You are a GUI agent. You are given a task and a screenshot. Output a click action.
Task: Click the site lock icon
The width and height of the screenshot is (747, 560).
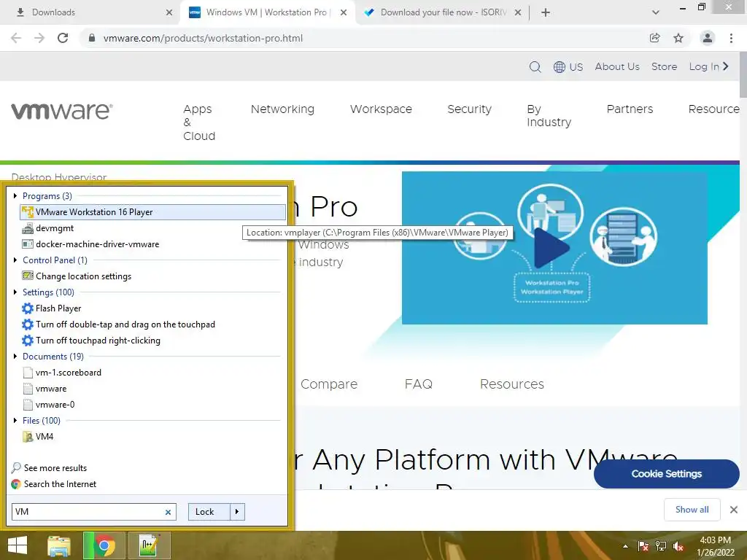coord(91,38)
